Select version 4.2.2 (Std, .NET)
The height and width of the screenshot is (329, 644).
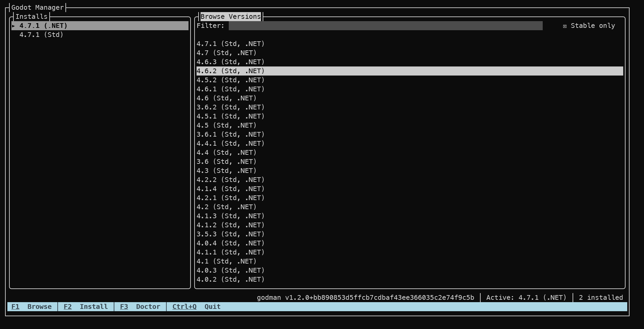[410, 180]
